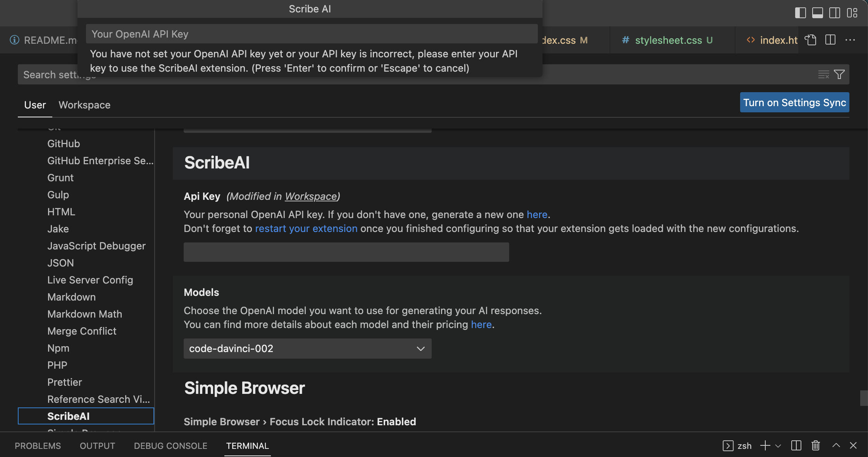Image resolution: width=868 pixels, height=457 pixels.
Task: Open the code-davinci-002 model dropdown
Action: pos(307,349)
